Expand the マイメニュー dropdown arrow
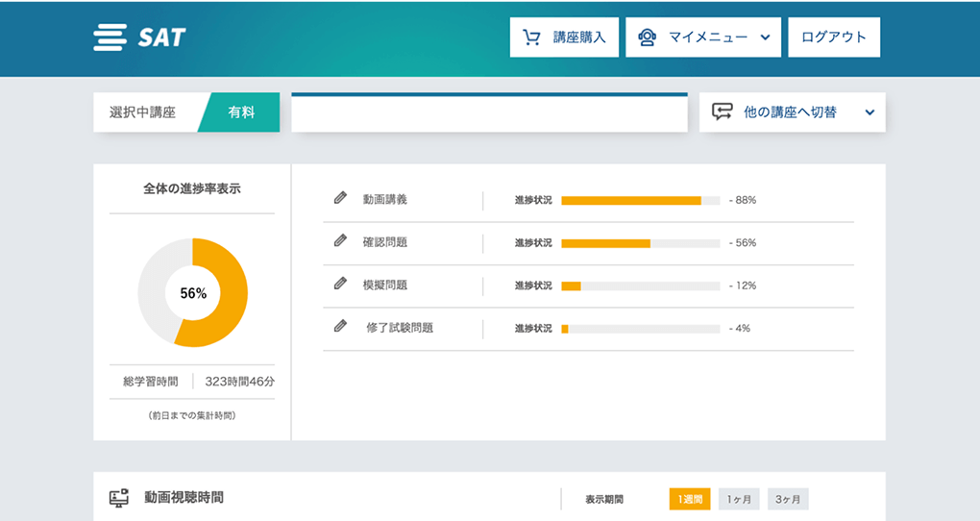This screenshot has width=980, height=521. [765, 37]
